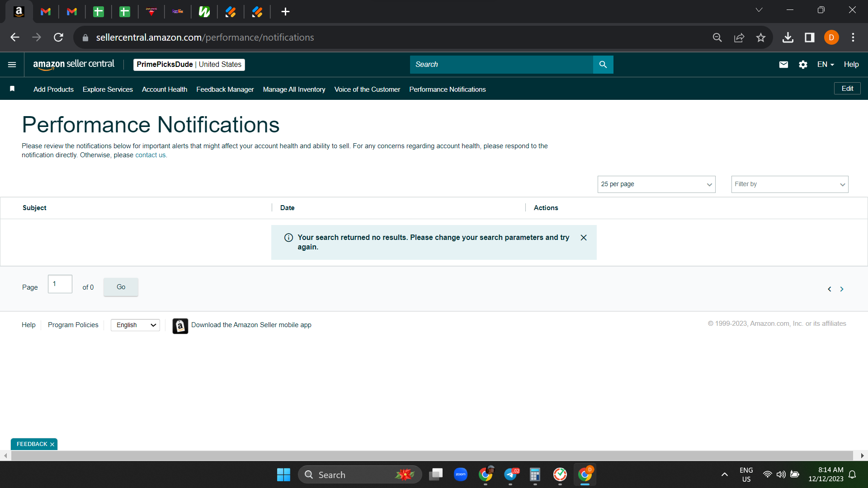Image resolution: width=868 pixels, height=488 pixels.
Task: Switch to the Amazon tab
Action: coord(19,12)
